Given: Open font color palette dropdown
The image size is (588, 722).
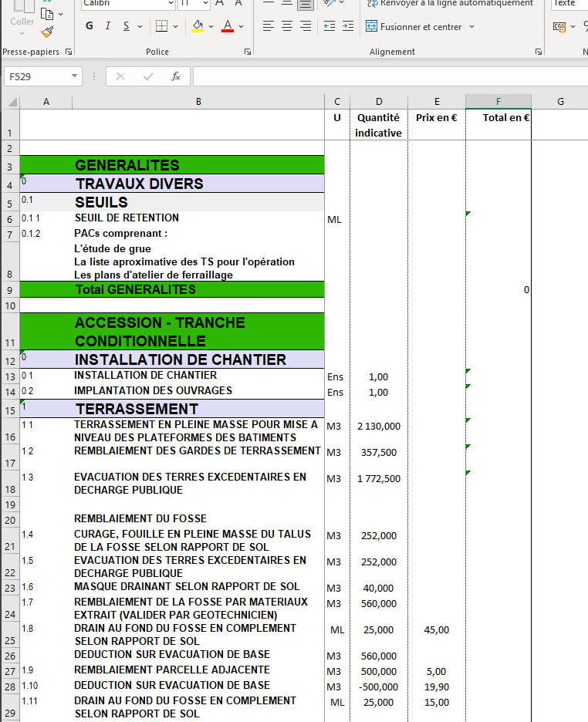Looking at the screenshot, I should coord(242,27).
